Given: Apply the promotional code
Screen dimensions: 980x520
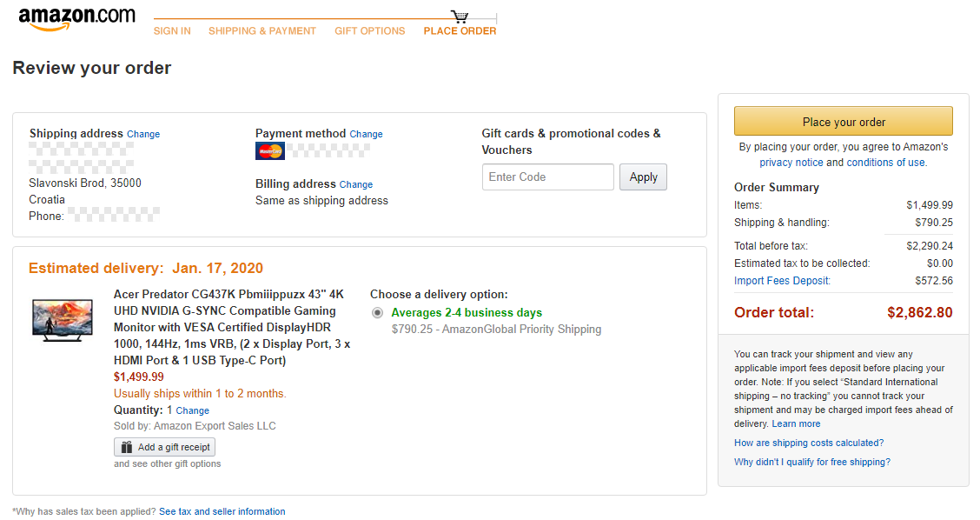Looking at the screenshot, I should tap(643, 177).
